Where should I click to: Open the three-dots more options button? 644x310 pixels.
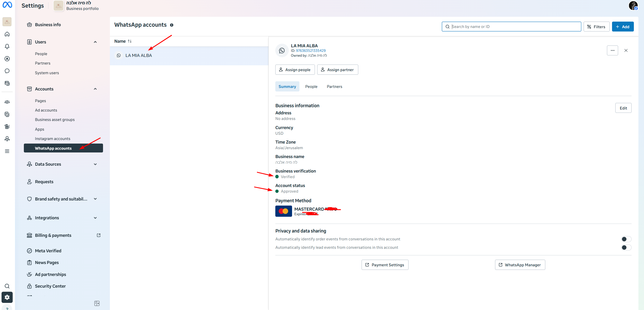[x=613, y=50]
